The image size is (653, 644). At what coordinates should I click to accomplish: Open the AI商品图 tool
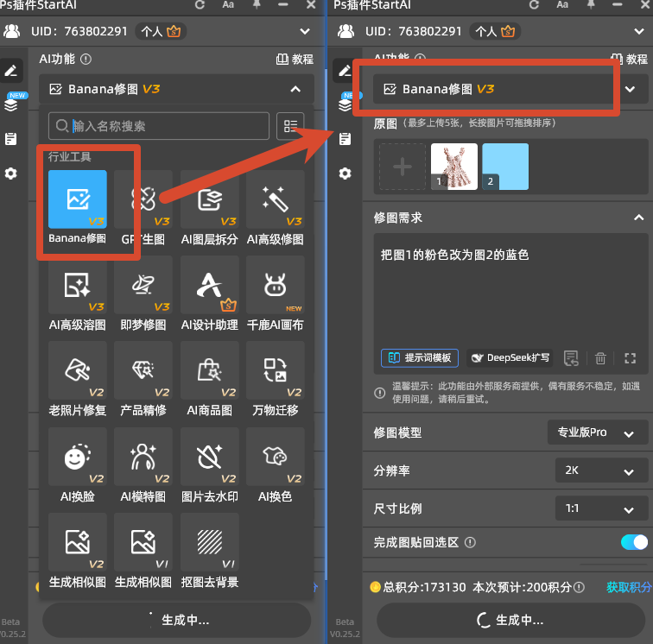(x=210, y=370)
